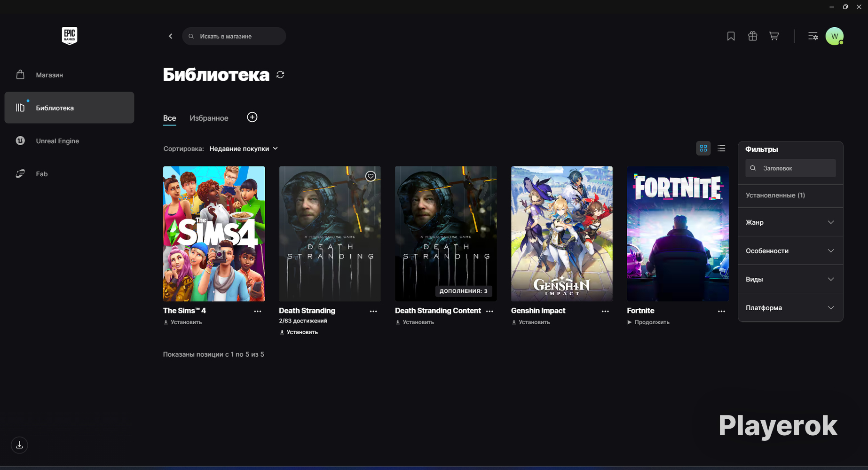This screenshot has height=470, width=868.
Task: Click the Библиотека page heading
Action: tap(216, 75)
